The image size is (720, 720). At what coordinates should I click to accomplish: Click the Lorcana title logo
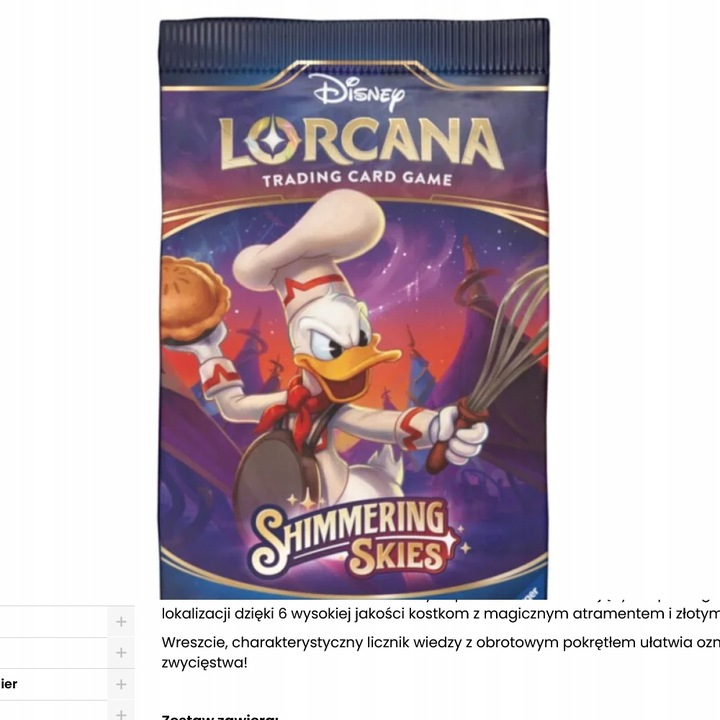coord(361,143)
